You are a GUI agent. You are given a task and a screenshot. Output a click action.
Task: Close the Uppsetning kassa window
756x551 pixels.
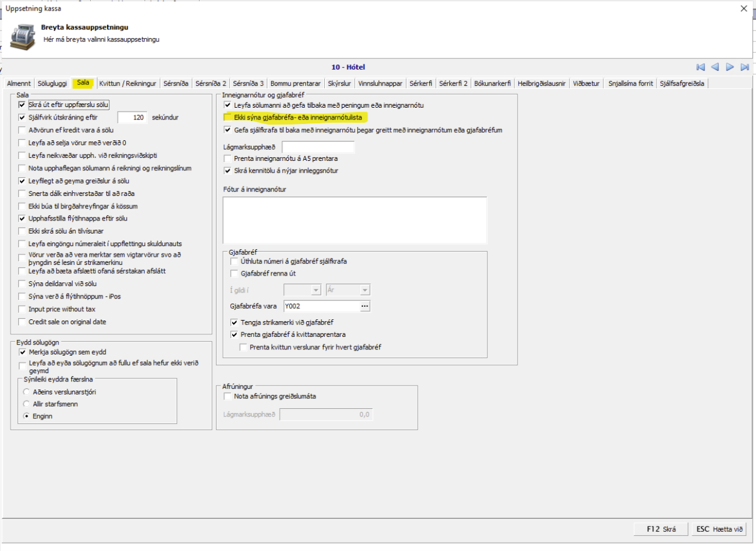click(743, 9)
